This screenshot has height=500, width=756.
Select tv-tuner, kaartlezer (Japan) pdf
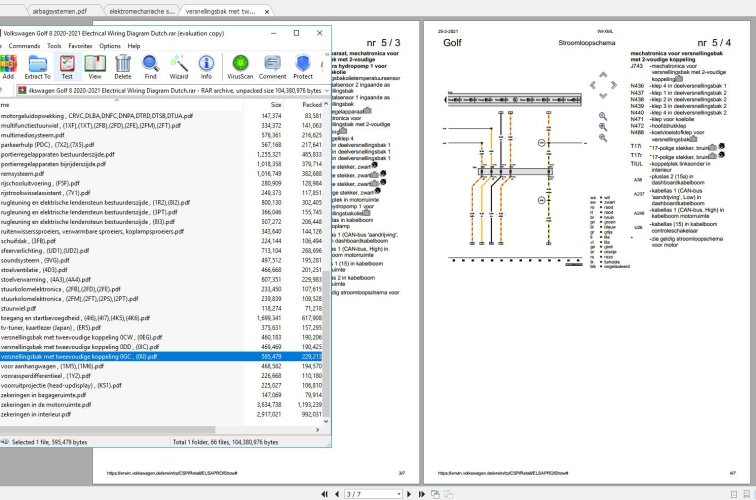click(x=162, y=328)
